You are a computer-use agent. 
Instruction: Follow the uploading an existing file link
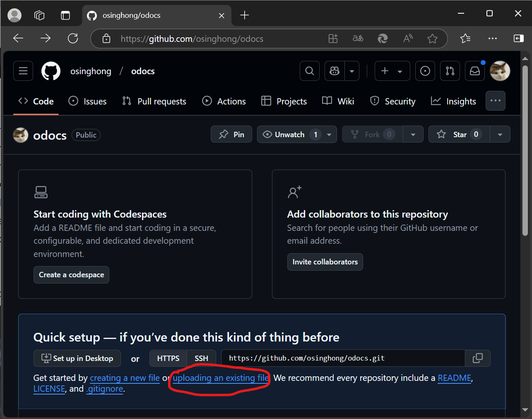click(220, 378)
